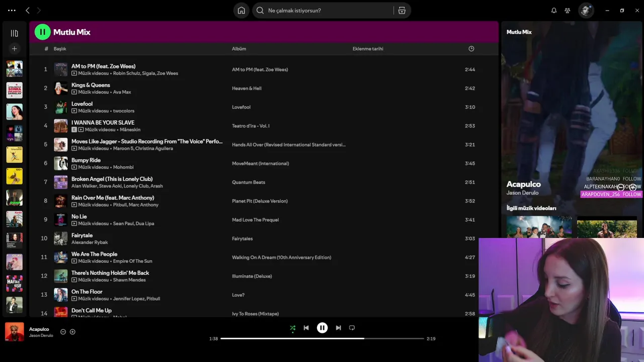This screenshot has height=362, width=644.
Task: Open album Teatro d'ira - Vol. I
Action: (x=251, y=126)
